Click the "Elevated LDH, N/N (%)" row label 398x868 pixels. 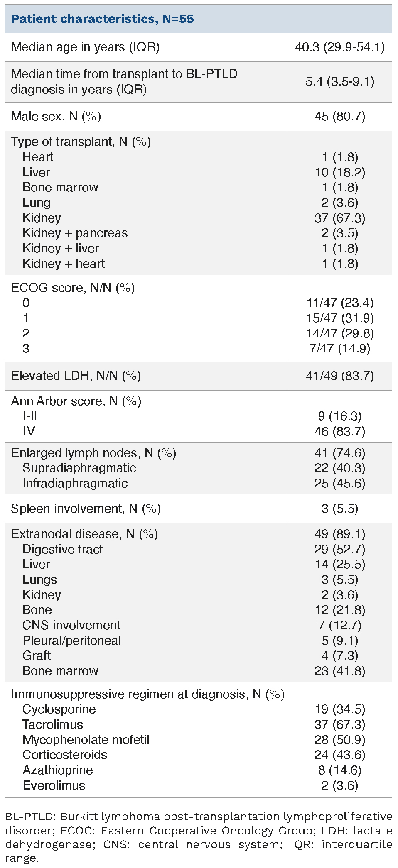76,376
